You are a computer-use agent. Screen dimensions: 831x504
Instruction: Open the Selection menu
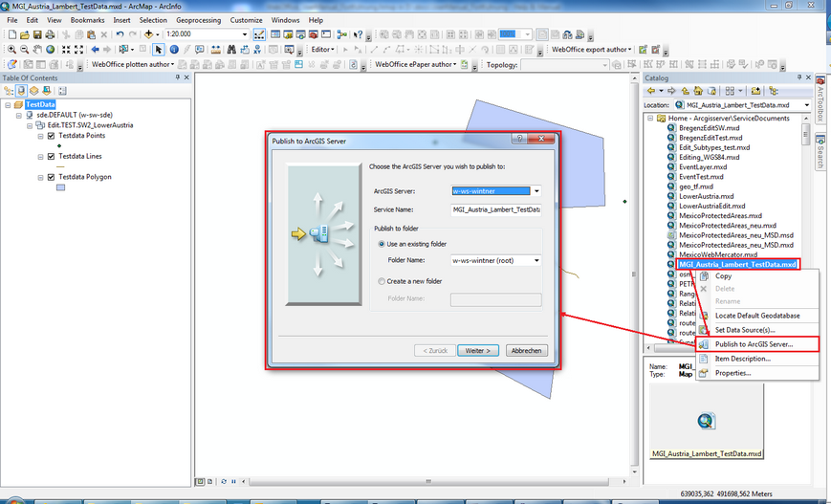click(x=153, y=20)
